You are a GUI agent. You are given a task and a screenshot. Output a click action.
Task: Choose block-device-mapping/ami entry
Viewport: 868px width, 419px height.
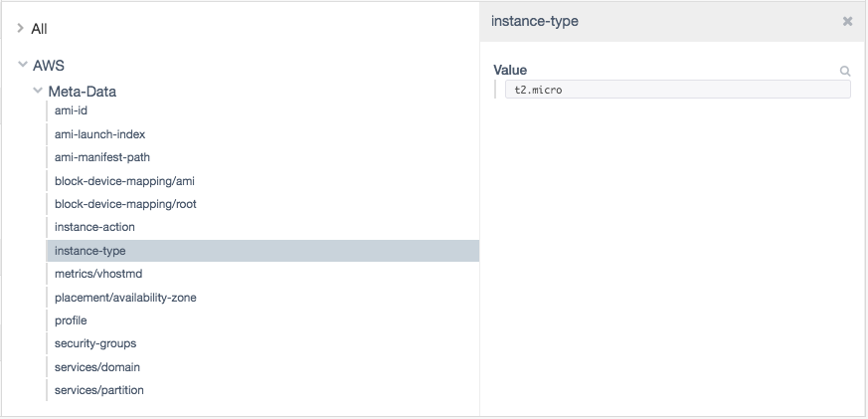[x=262, y=181]
